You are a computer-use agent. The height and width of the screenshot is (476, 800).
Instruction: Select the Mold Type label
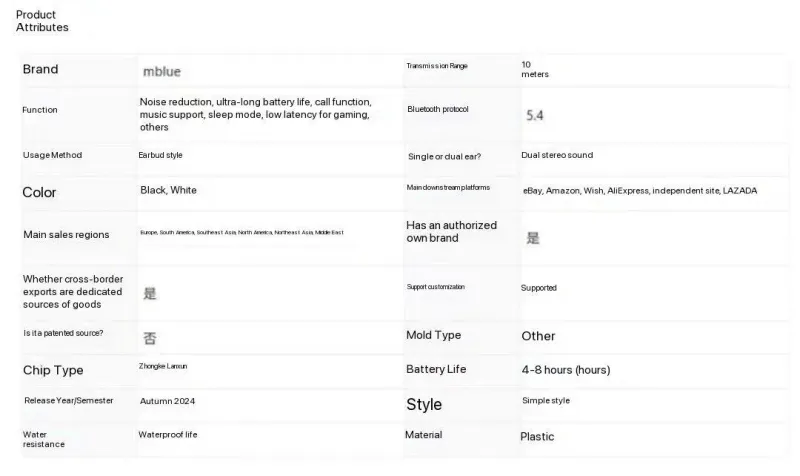(433, 335)
